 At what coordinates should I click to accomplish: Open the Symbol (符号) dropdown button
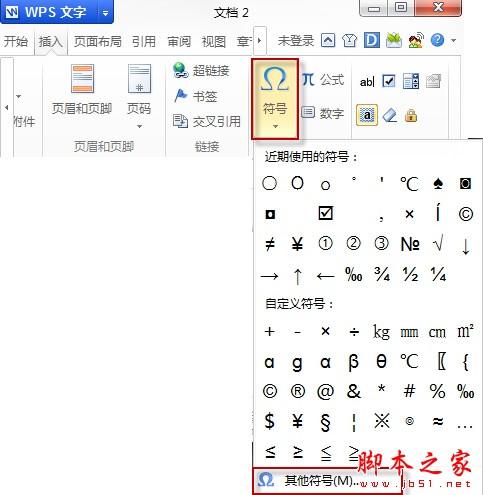(275, 99)
